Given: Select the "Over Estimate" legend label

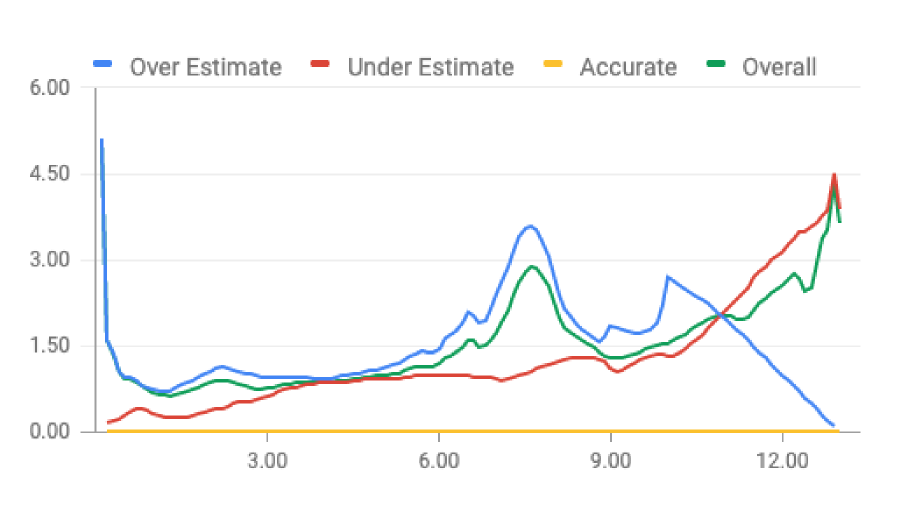Looking at the screenshot, I should pos(205,68).
